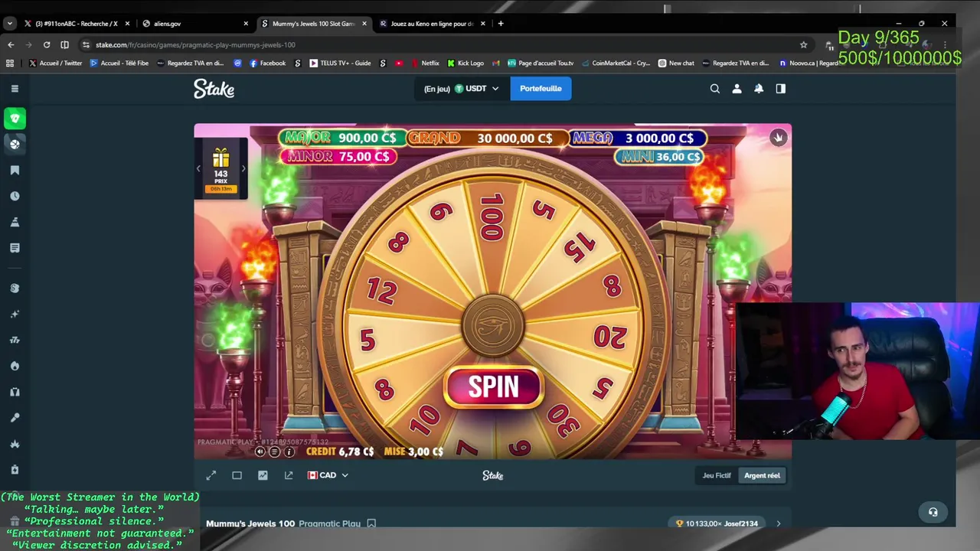Switch to the #911onABC X tab

(76, 24)
